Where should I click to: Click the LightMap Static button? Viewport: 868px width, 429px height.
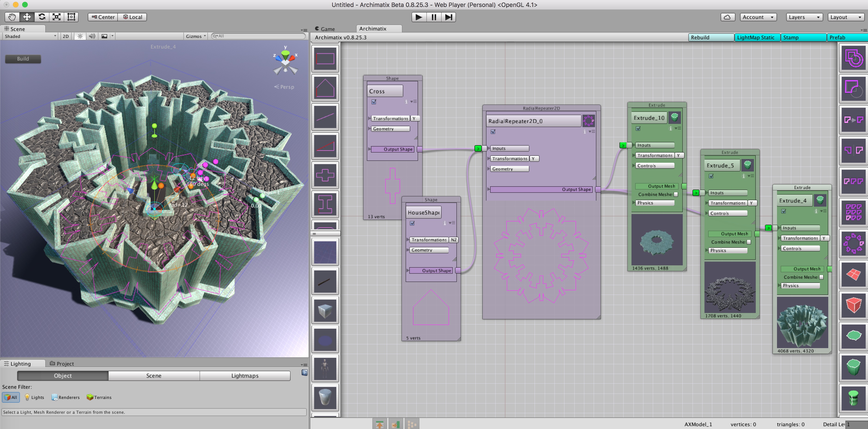[x=757, y=37]
